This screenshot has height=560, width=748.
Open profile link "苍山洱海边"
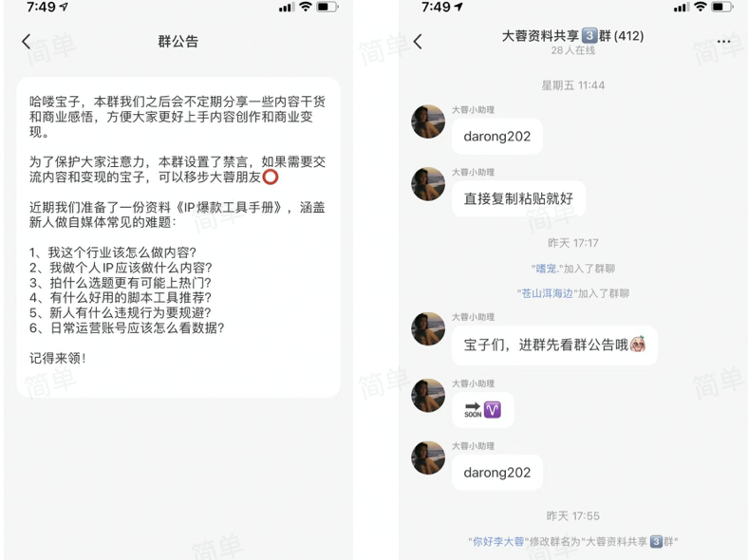tap(547, 293)
